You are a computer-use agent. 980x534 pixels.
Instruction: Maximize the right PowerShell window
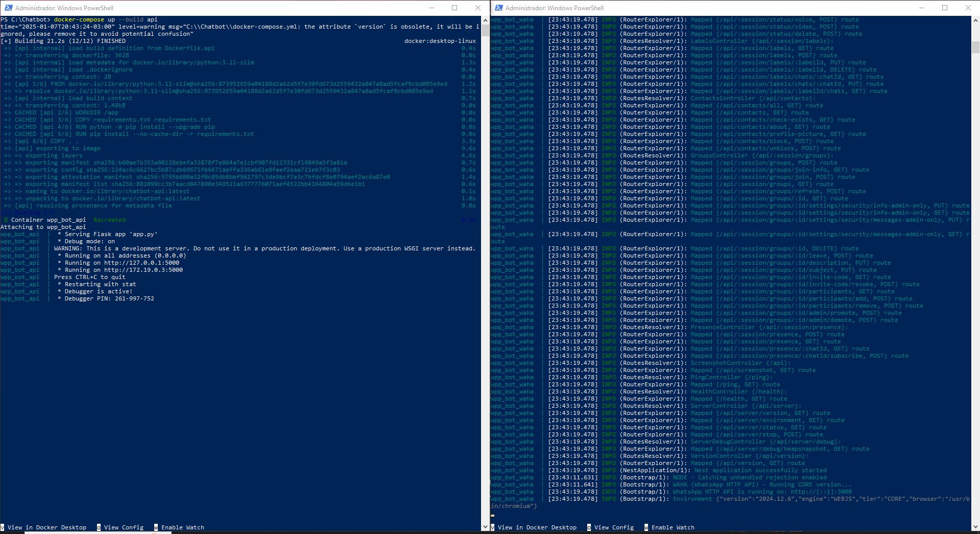945,8
